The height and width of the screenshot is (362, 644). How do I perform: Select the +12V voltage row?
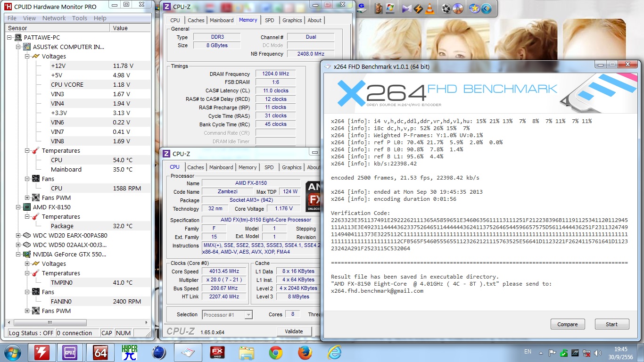100,66
